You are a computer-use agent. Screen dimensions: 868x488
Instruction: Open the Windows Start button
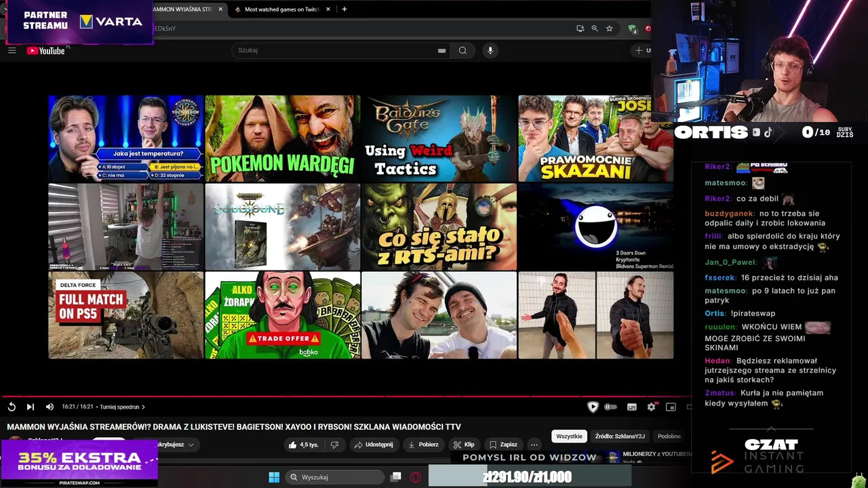(x=274, y=477)
